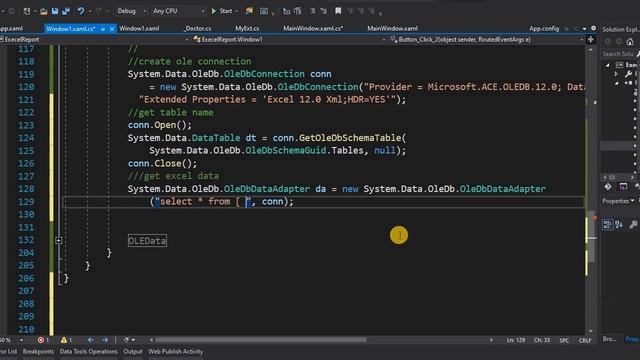Image resolution: width=640 pixels, height=360 pixels.
Task: Open the Web Publish Activity tab
Action: point(176,351)
